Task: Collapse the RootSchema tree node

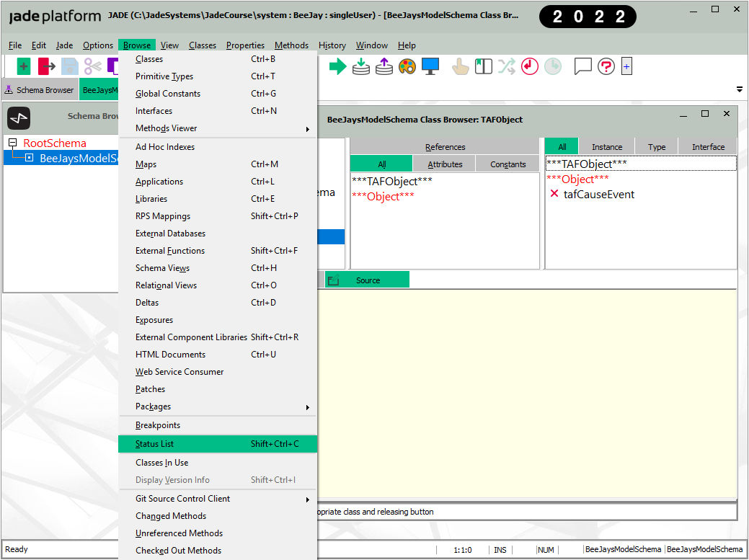Action: tap(12, 143)
